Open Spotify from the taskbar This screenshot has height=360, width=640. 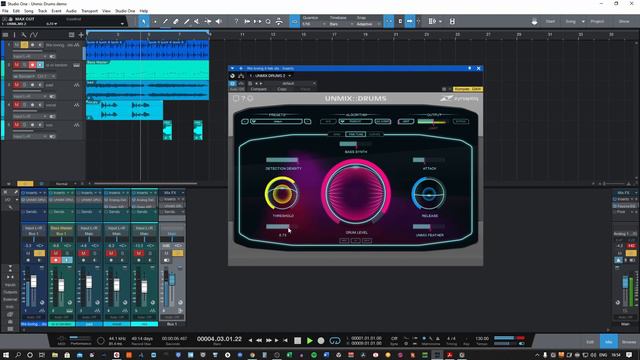coord(314,355)
